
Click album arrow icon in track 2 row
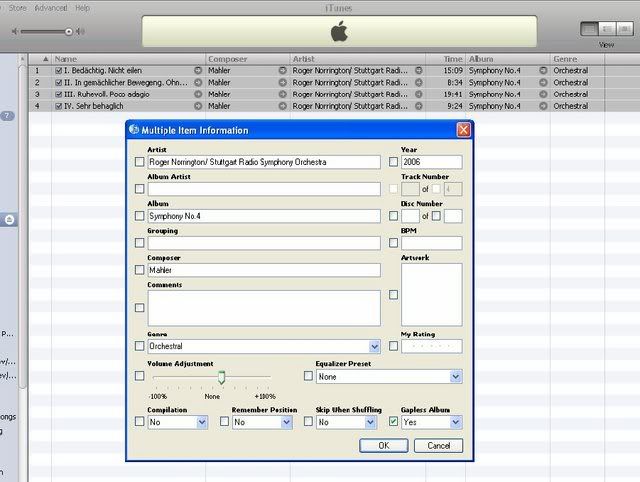pyautogui.click(x=543, y=82)
